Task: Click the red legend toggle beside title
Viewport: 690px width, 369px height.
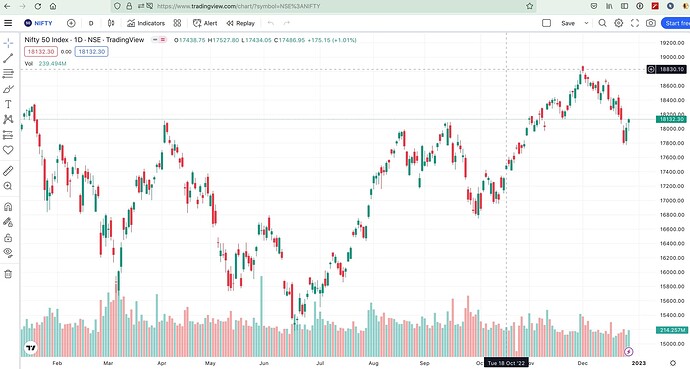Action: coord(162,40)
